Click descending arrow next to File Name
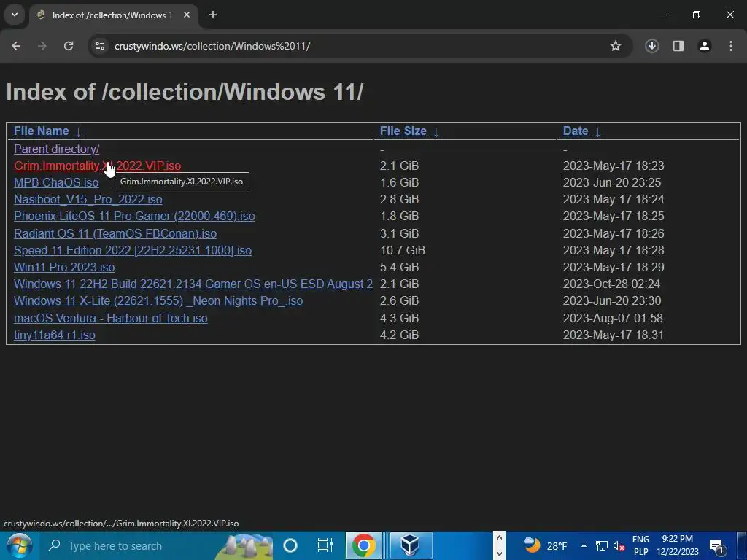 [78, 132]
